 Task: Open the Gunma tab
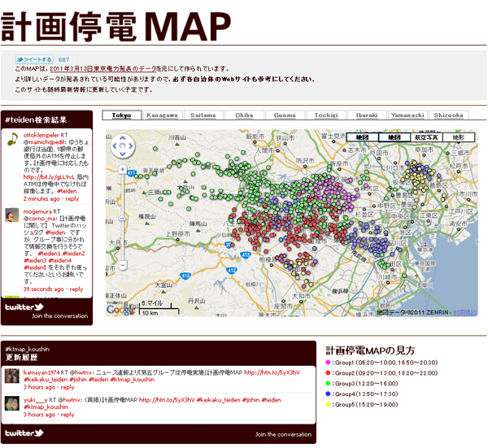pos(285,115)
